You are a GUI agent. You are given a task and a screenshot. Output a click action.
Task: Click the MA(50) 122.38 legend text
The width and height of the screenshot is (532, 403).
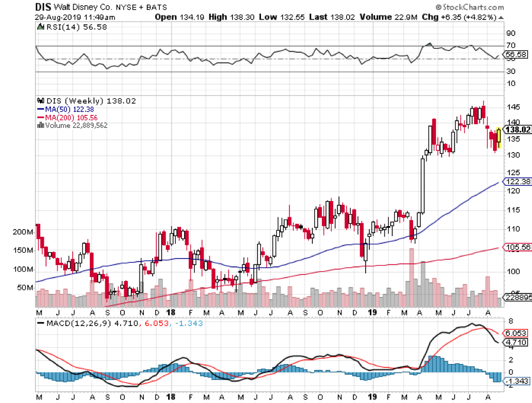[70, 109]
